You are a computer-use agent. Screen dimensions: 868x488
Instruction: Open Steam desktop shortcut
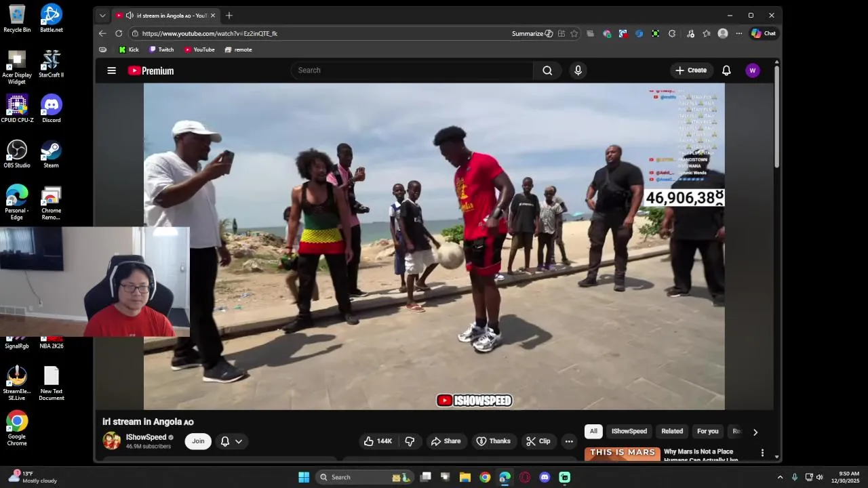(x=52, y=155)
